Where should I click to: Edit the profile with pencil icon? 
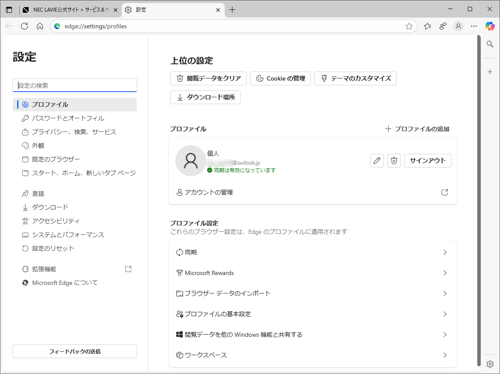[377, 161]
